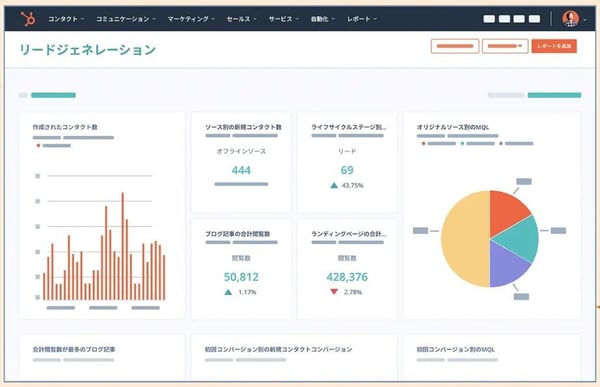600x387 pixels.
Task: Expand the account dropdown arrow beside the avatar
Action: pyautogui.click(x=585, y=20)
